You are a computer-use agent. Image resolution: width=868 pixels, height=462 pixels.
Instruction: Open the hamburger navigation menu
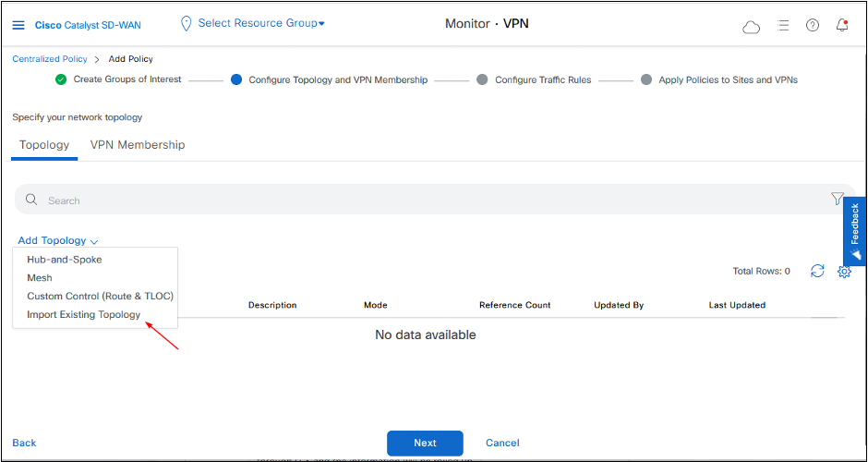[18, 25]
